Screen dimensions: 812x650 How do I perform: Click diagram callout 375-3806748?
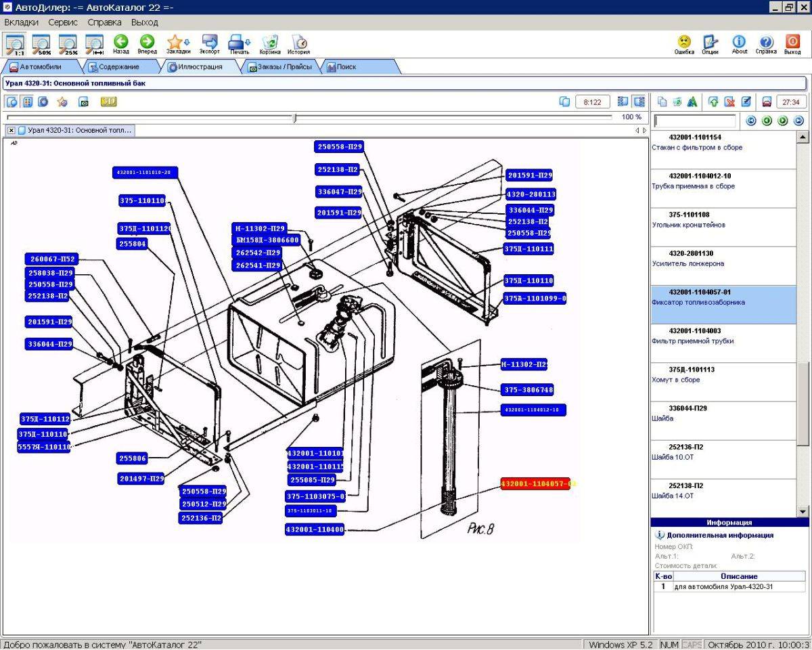528,390
